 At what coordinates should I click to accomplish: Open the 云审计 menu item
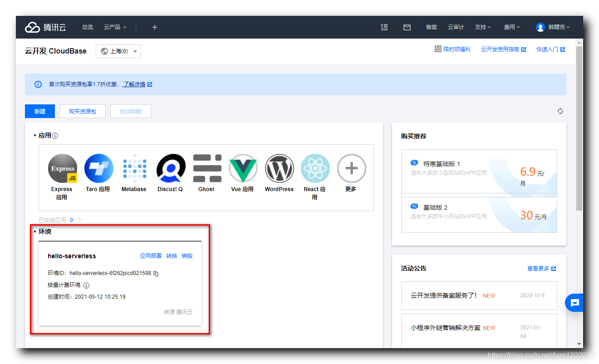point(456,27)
